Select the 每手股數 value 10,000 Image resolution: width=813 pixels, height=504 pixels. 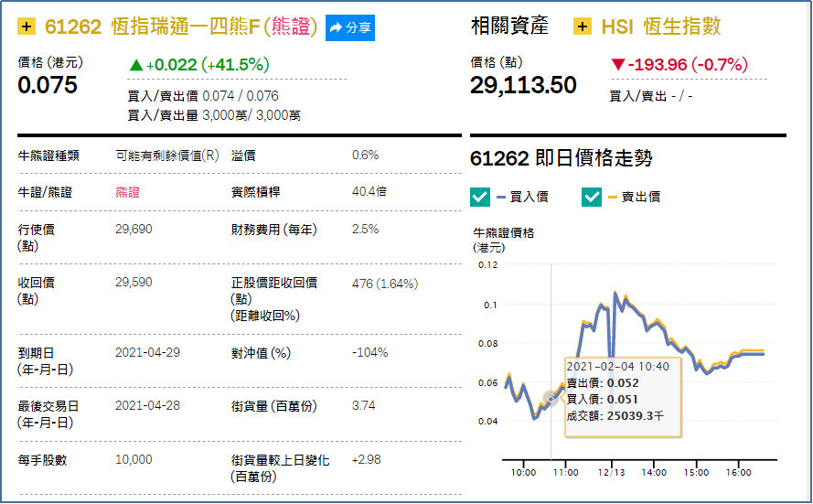pyautogui.click(x=134, y=460)
